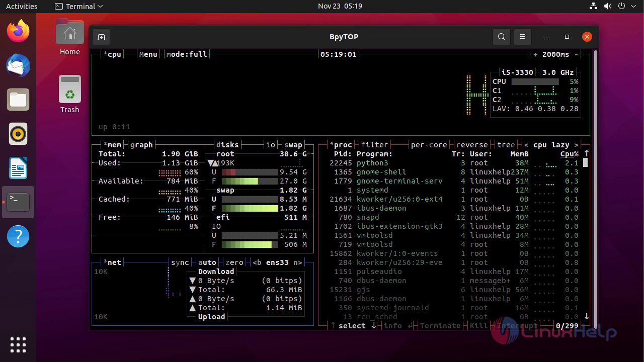Click the swap free bar
The image size is (644, 362).
coord(250,208)
